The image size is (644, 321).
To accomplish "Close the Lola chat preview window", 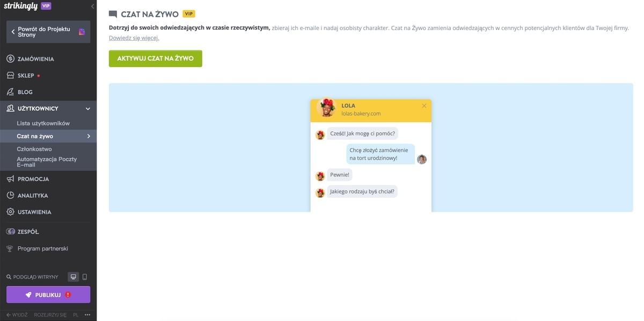I will coord(424,106).
